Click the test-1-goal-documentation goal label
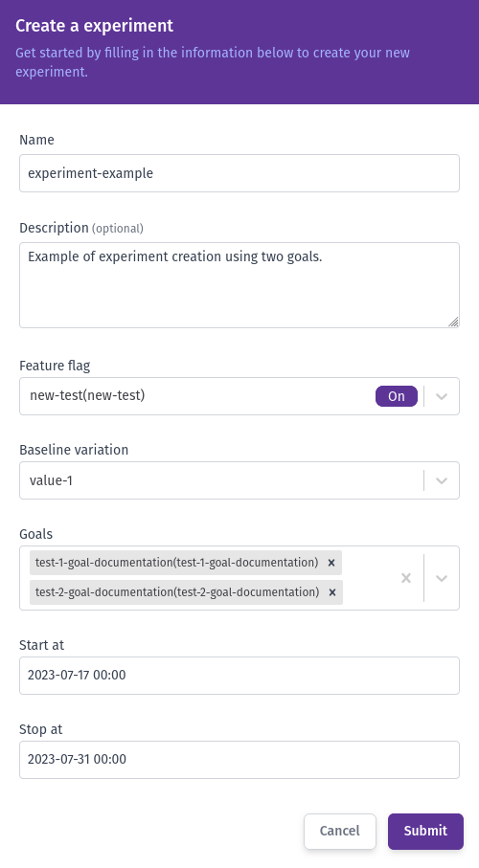Viewport: 479px width, 868px height. click(x=177, y=563)
